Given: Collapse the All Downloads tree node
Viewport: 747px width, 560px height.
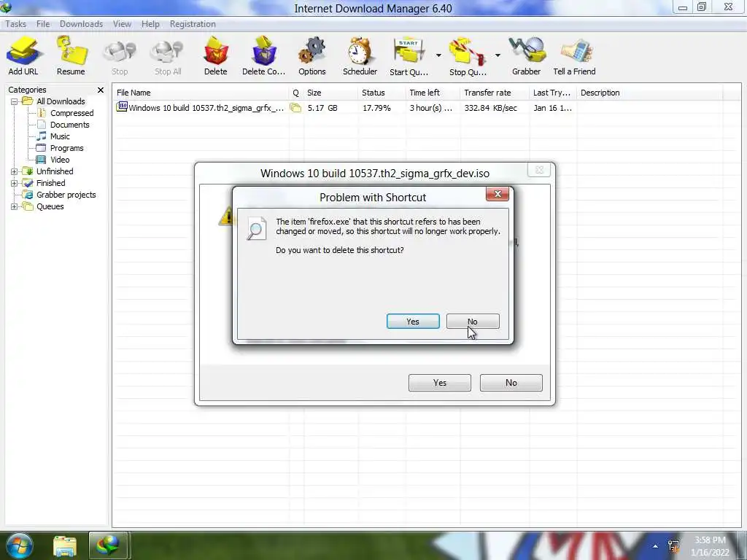Looking at the screenshot, I should point(15,101).
